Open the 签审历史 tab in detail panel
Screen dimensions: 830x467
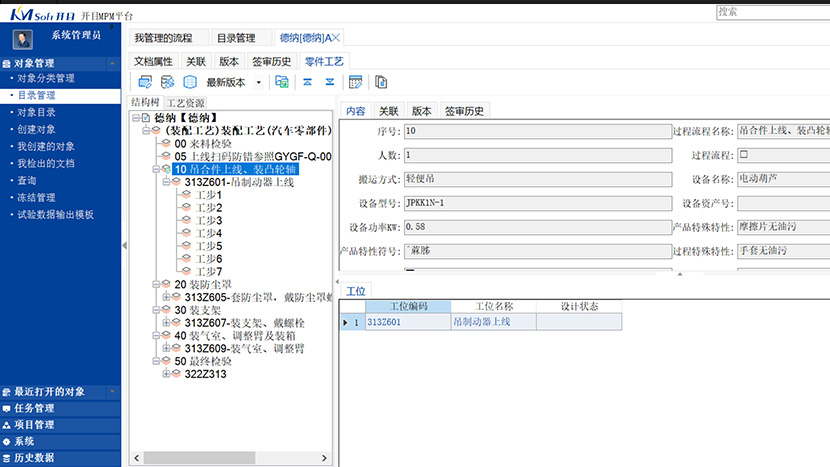(464, 111)
